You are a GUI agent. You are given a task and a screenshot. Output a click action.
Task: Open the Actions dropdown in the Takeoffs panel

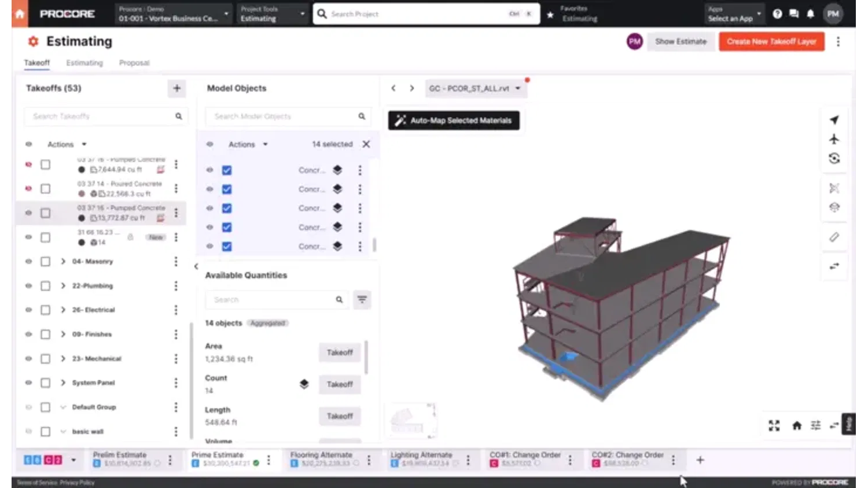[67, 144]
